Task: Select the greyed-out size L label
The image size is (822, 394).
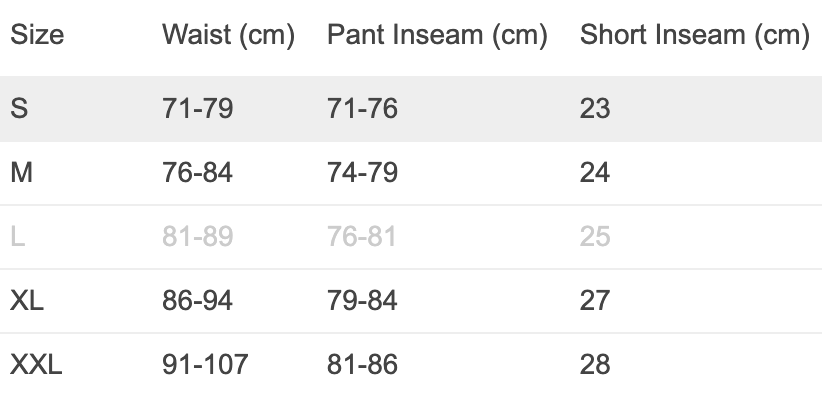Action: coord(17,236)
